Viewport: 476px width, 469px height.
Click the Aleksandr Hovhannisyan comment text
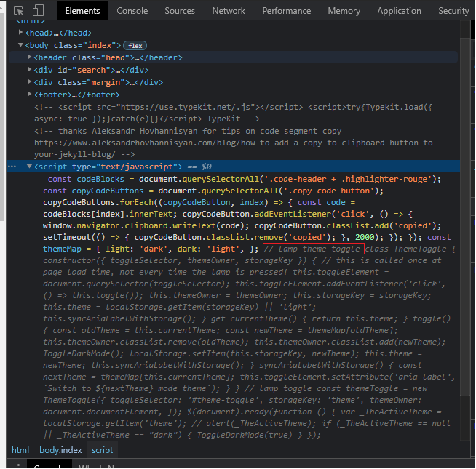[x=188, y=131]
